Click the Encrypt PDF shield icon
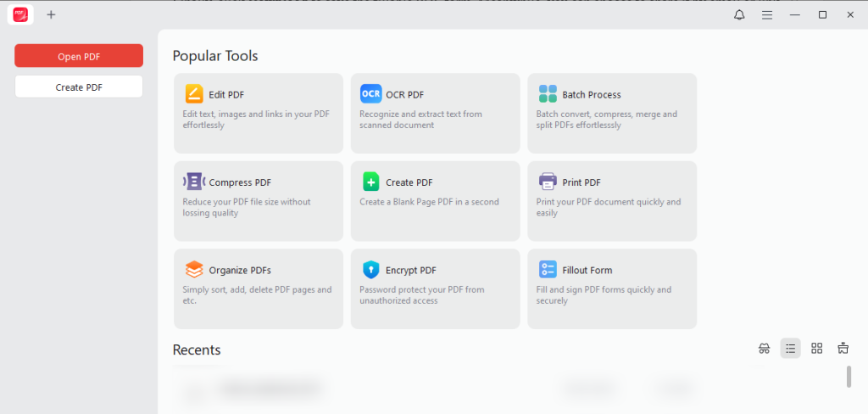 point(370,270)
